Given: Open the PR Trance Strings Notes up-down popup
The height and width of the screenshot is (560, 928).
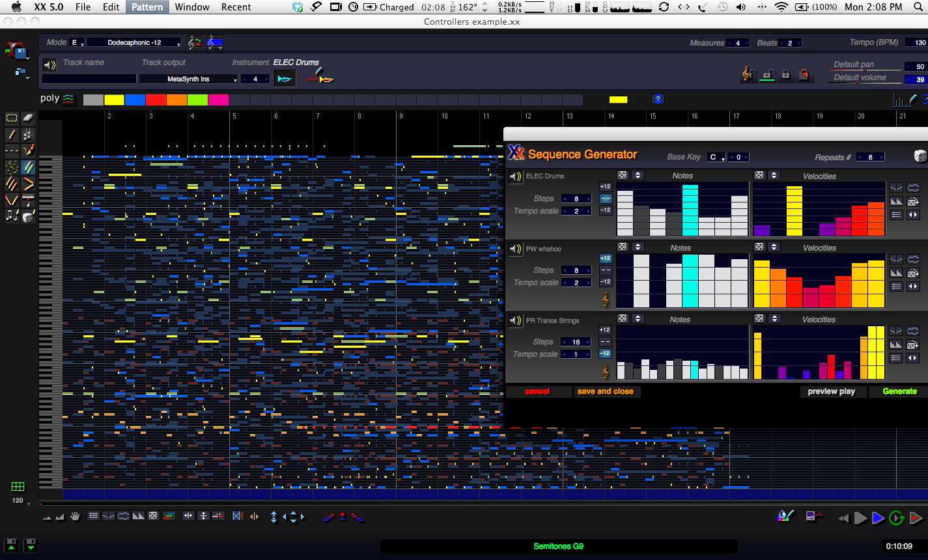Looking at the screenshot, I should point(638,318).
